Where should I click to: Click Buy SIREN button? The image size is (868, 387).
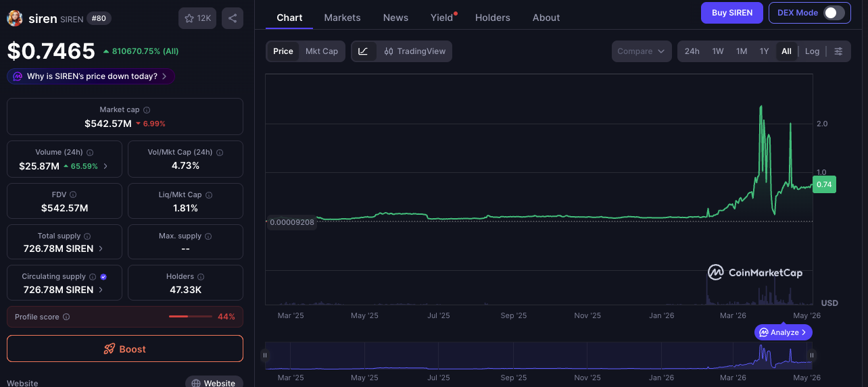pos(732,13)
